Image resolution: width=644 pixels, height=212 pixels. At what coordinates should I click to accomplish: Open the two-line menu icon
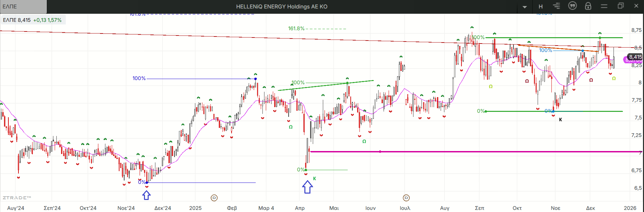tap(604, 6)
